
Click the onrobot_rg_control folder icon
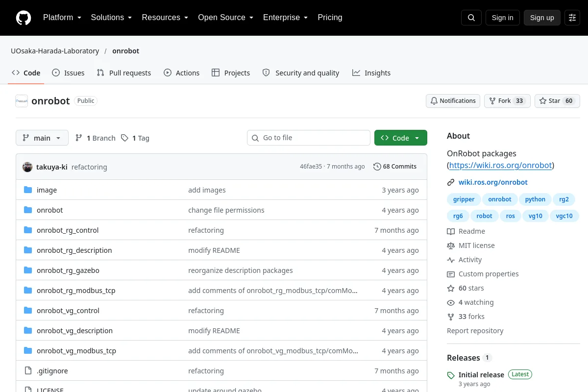pyautogui.click(x=28, y=230)
